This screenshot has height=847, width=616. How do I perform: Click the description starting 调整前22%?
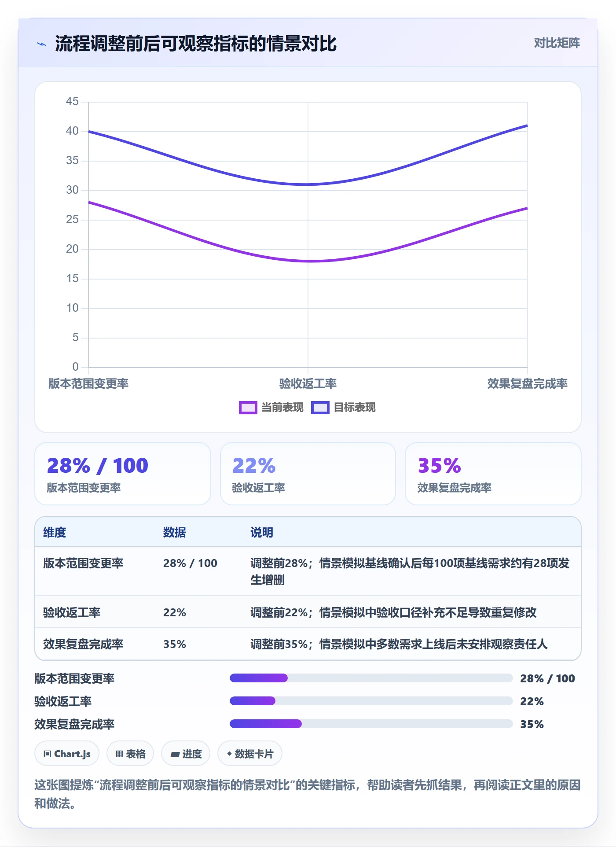pos(393,613)
